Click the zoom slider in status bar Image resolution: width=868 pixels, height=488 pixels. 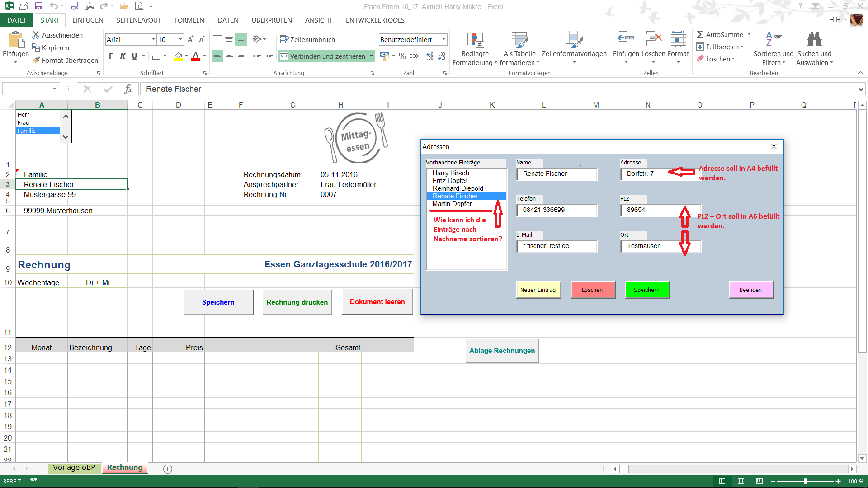pos(805,481)
